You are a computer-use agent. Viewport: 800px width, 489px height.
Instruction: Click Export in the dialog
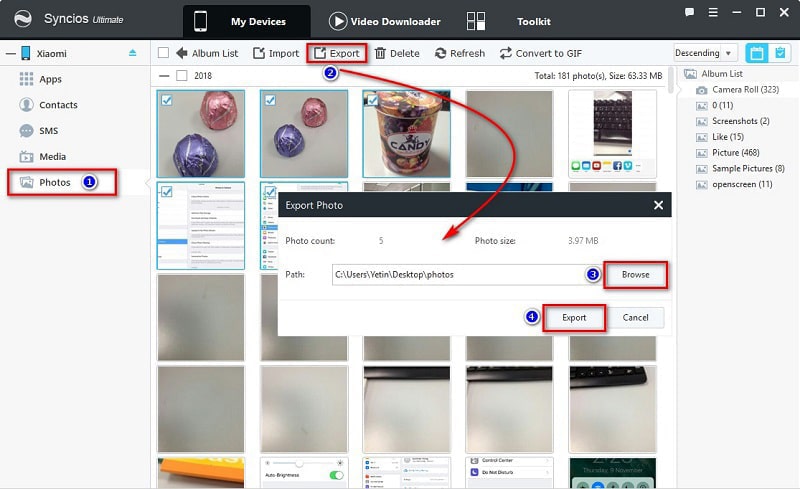574,317
